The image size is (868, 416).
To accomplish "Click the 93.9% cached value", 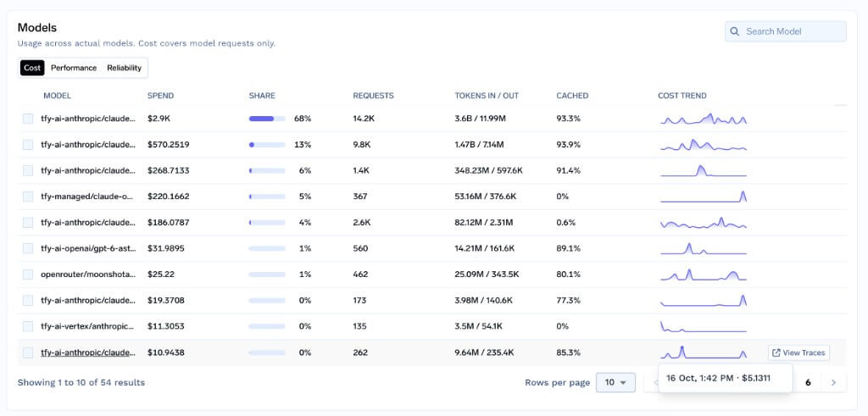I will point(569,144).
